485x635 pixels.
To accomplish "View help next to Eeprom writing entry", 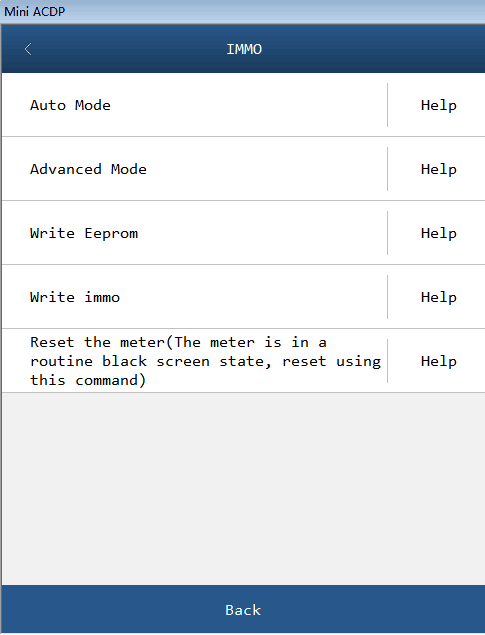I will [438, 233].
